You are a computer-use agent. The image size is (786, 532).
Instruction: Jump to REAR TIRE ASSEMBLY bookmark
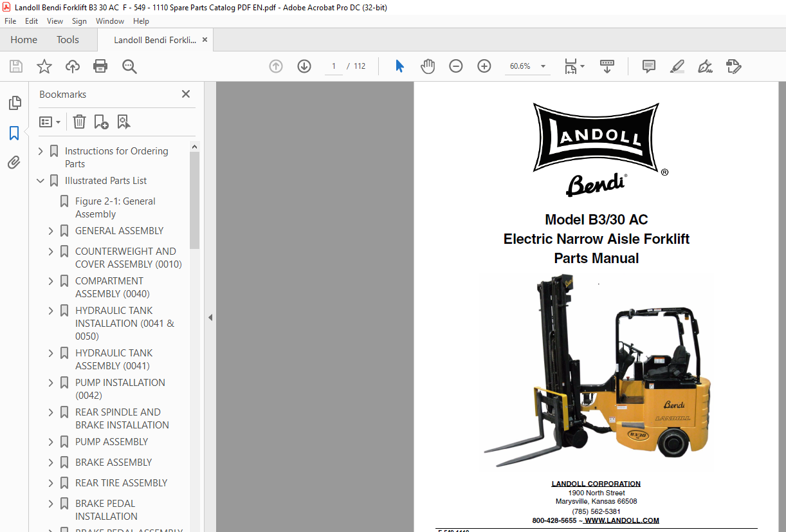click(121, 483)
